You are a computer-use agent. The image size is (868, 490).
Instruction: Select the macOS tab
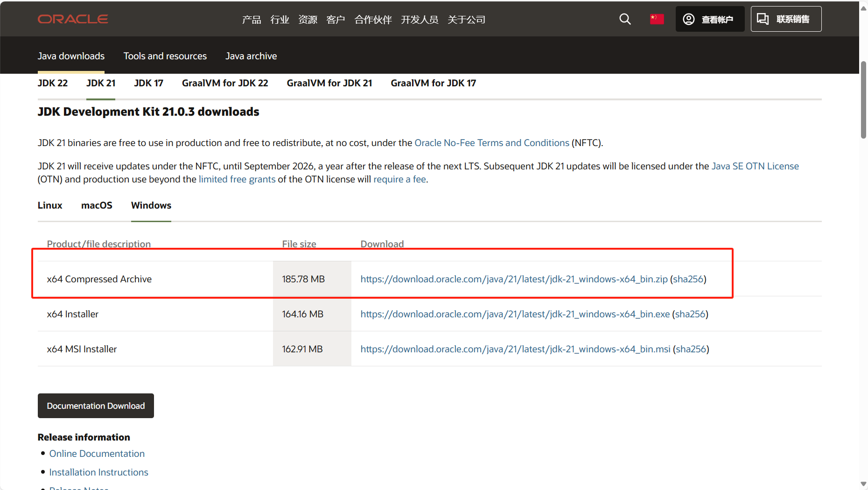coord(97,205)
